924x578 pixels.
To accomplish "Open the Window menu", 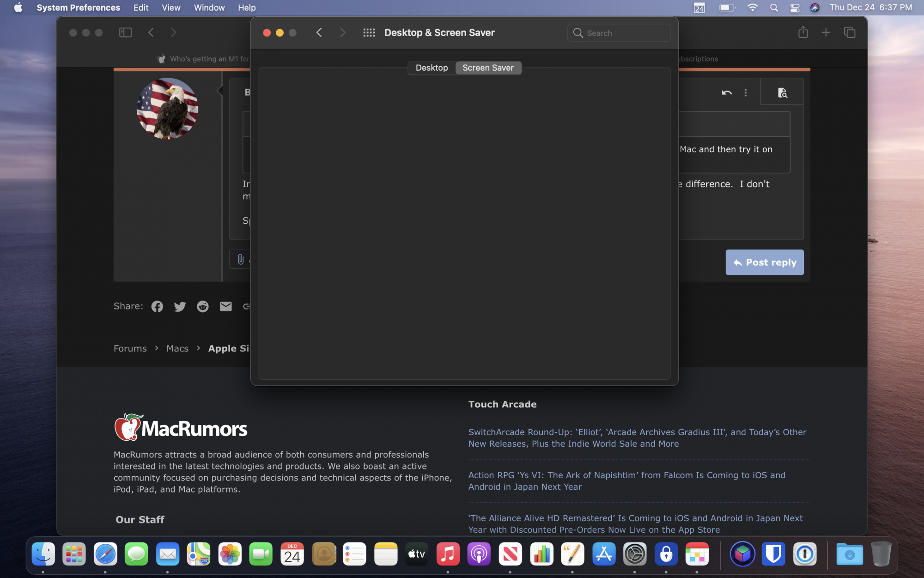I will 209,7.
